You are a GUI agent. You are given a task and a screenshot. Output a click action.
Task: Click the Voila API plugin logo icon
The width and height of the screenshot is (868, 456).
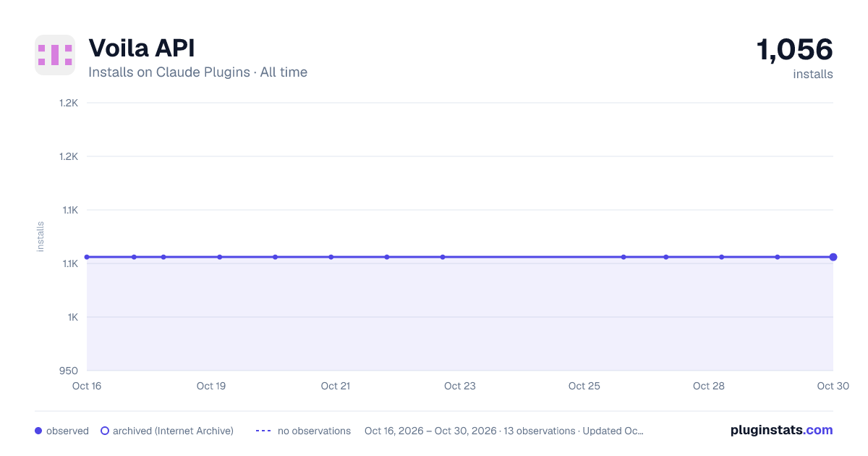[x=55, y=55]
